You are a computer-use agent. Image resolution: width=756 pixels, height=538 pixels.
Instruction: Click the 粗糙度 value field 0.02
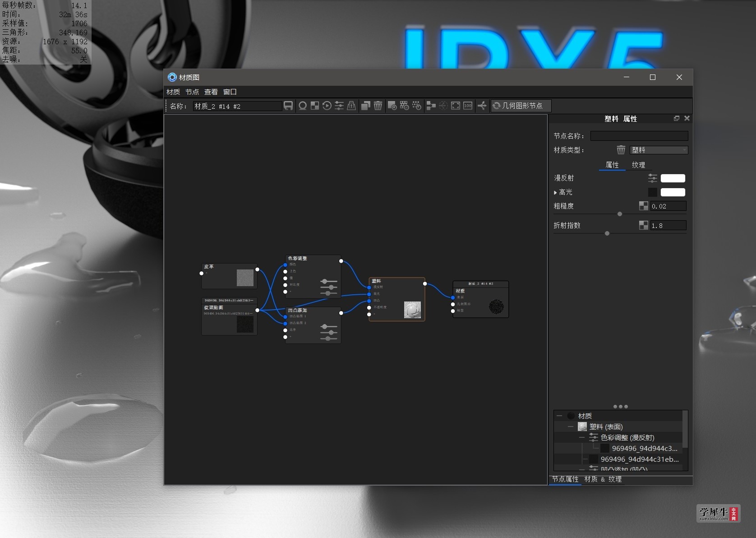tap(668, 206)
